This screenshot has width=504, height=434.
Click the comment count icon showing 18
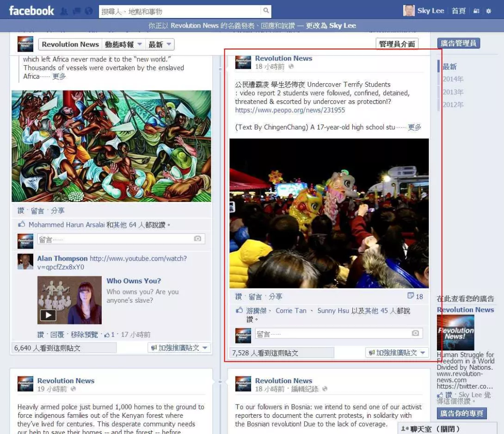411,295
